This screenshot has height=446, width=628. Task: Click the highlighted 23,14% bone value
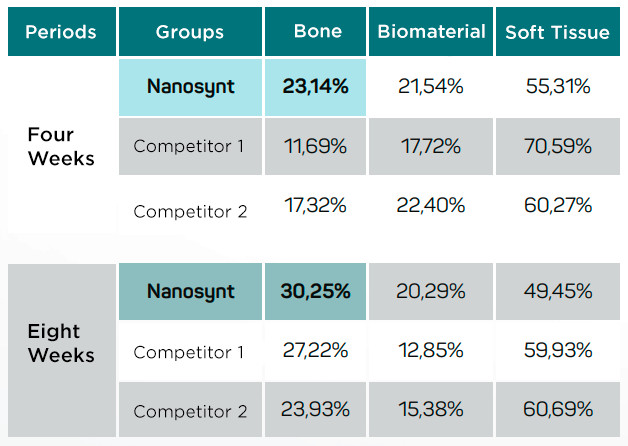[x=315, y=87]
